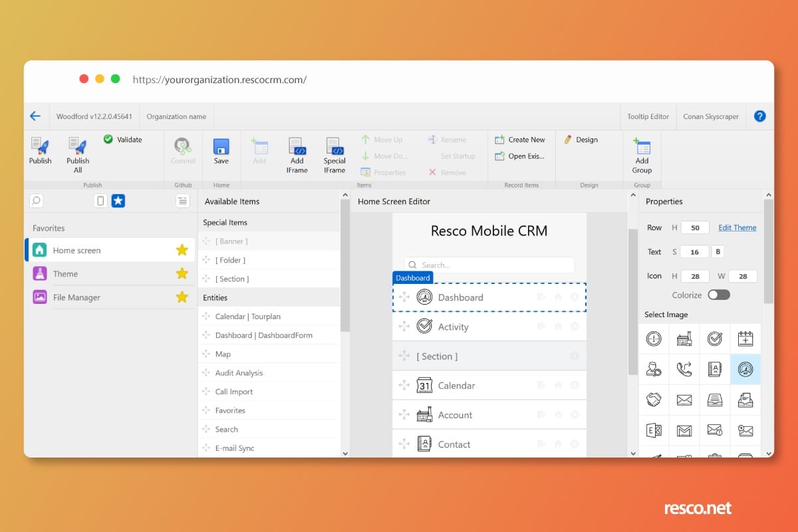Viewport: 798px width, 532px height.
Task: Open the Tooltip Editor
Action: click(x=648, y=116)
